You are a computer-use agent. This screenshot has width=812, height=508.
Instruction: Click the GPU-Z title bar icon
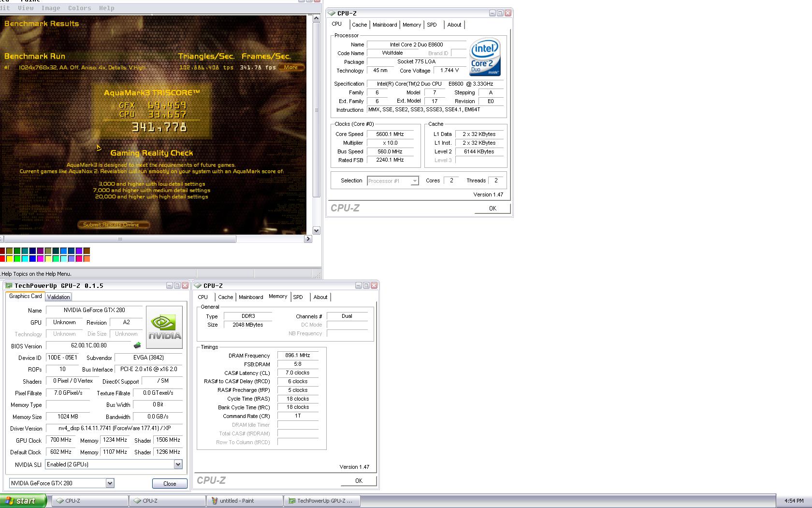pyautogui.click(x=9, y=285)
